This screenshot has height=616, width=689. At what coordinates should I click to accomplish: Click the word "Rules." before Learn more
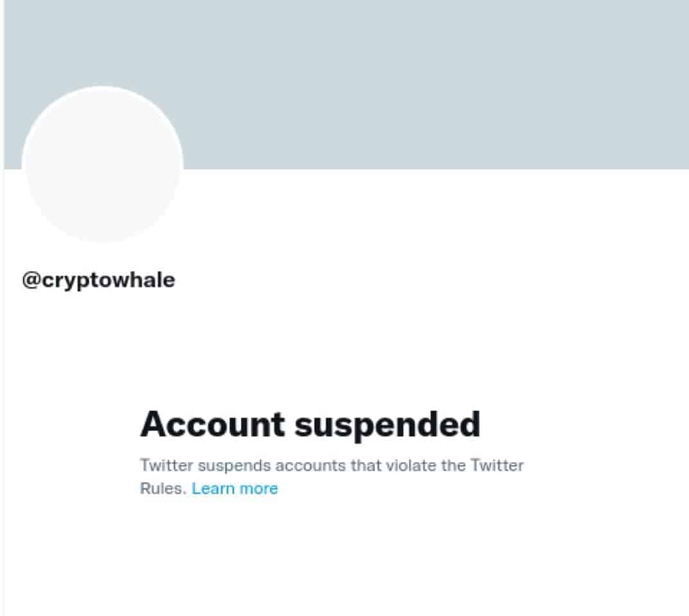point(163,489)
